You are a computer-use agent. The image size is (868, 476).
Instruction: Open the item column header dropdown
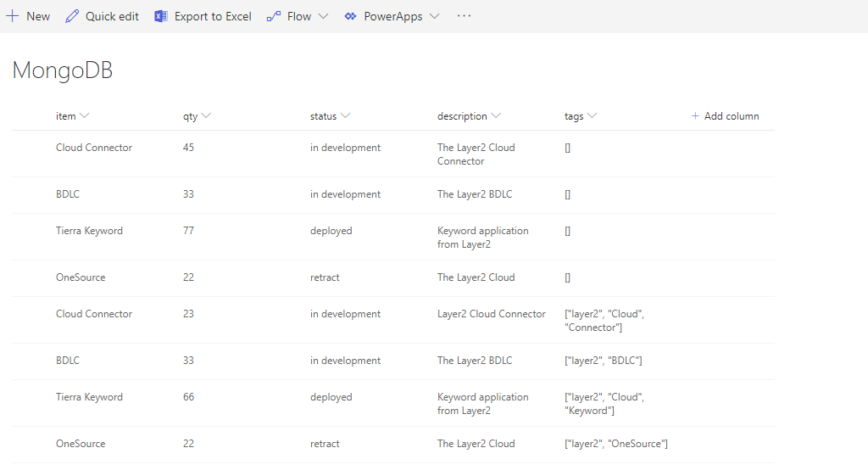(85, 116)
